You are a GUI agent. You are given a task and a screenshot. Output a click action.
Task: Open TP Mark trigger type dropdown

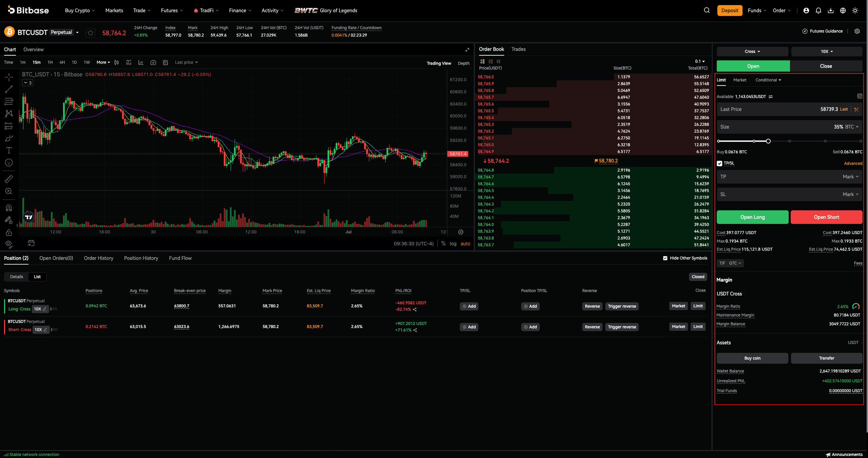pos(851,177)
